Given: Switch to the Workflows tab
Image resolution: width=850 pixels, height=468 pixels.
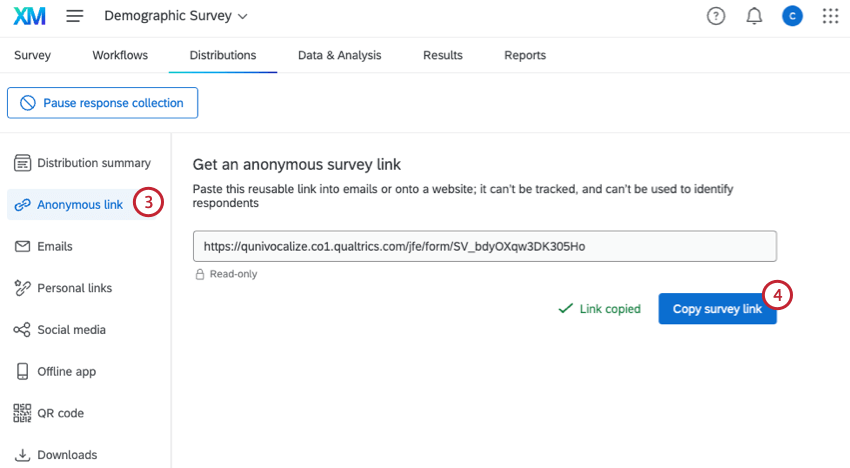Looking at the screenshot, I should coord(120,56).
